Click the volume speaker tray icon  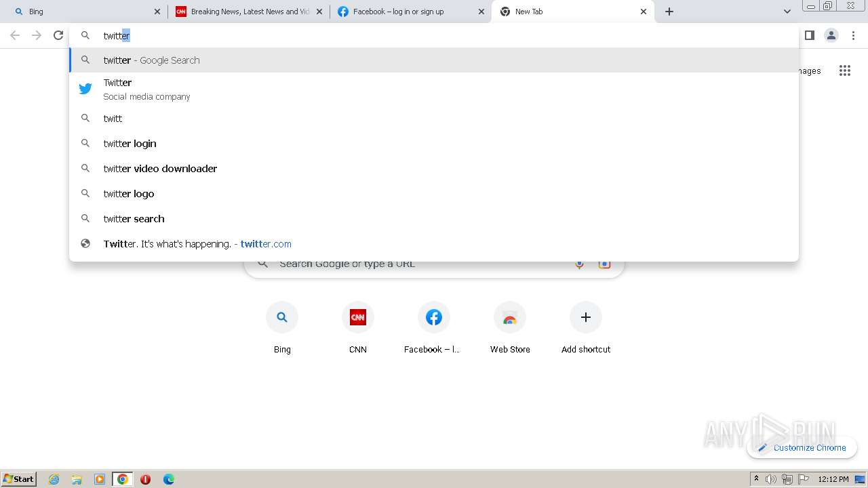coord(771,479)
